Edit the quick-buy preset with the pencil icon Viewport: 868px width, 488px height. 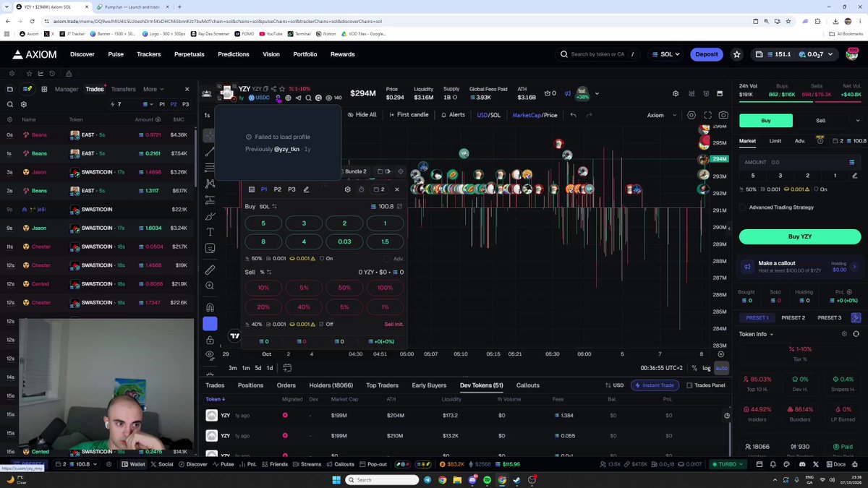(x=306, y=189)
